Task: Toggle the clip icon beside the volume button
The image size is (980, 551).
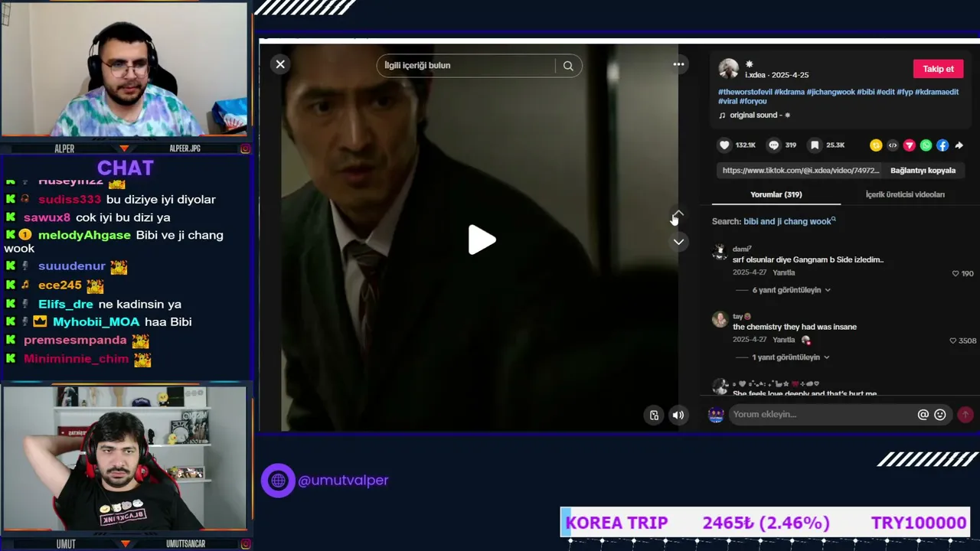Action: point(654,415)
